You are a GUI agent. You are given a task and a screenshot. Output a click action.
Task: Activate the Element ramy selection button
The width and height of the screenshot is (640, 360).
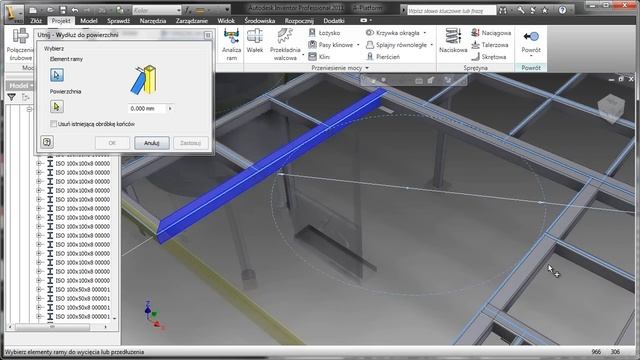pos(57,75)
